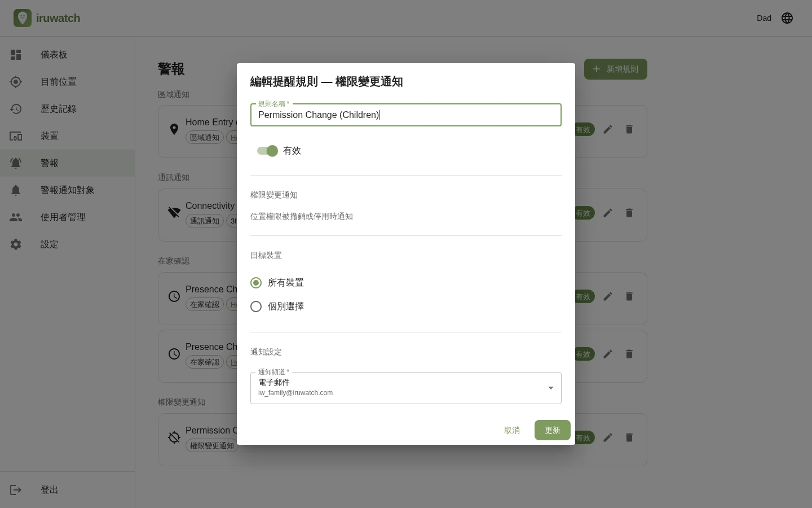Click the user management people icon
The height and width of the screenshot is (508, 812).
tap(16, 217)
